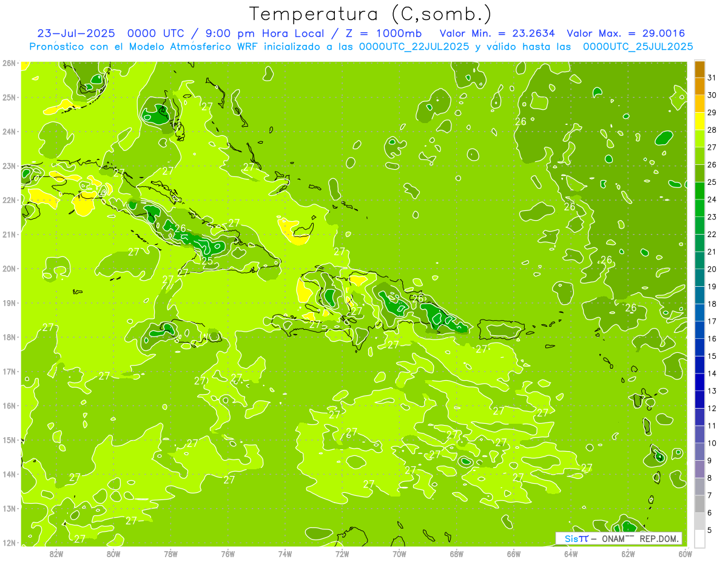Viewport: 728px width, 562px height.
Task: Click the color bar segment between 25 and 26
Action: [x=699, y=173]
